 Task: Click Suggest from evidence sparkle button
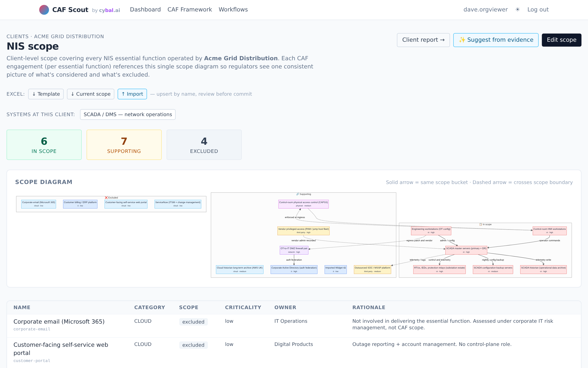[495, 40]
